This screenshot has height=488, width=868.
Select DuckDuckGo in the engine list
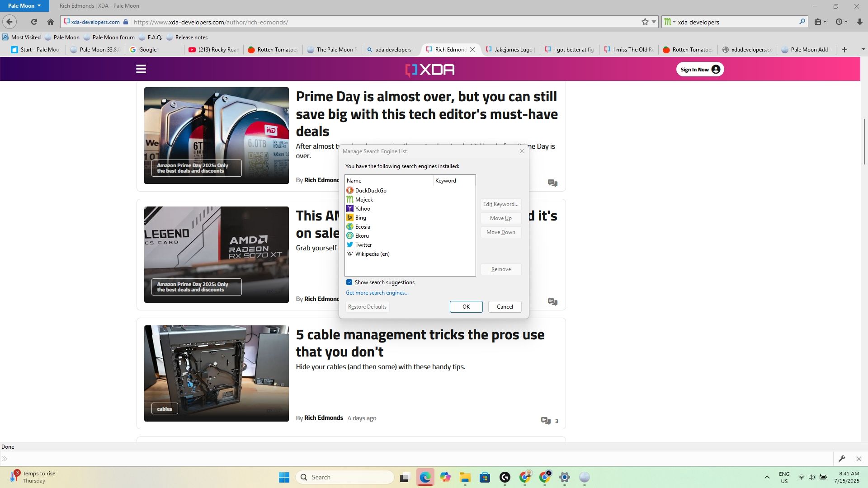tap(410, 191)
